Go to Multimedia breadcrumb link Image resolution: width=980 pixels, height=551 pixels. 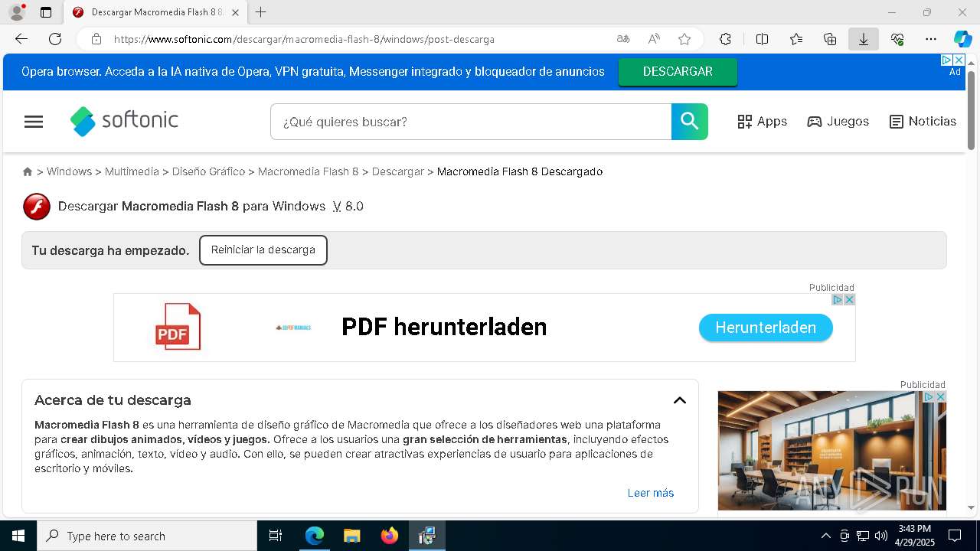click(x=132, y=171)
